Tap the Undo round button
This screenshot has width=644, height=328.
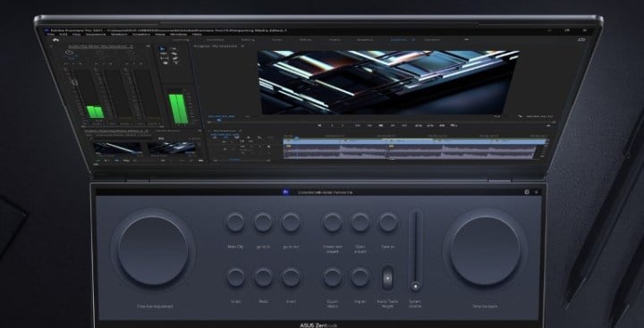236,277
